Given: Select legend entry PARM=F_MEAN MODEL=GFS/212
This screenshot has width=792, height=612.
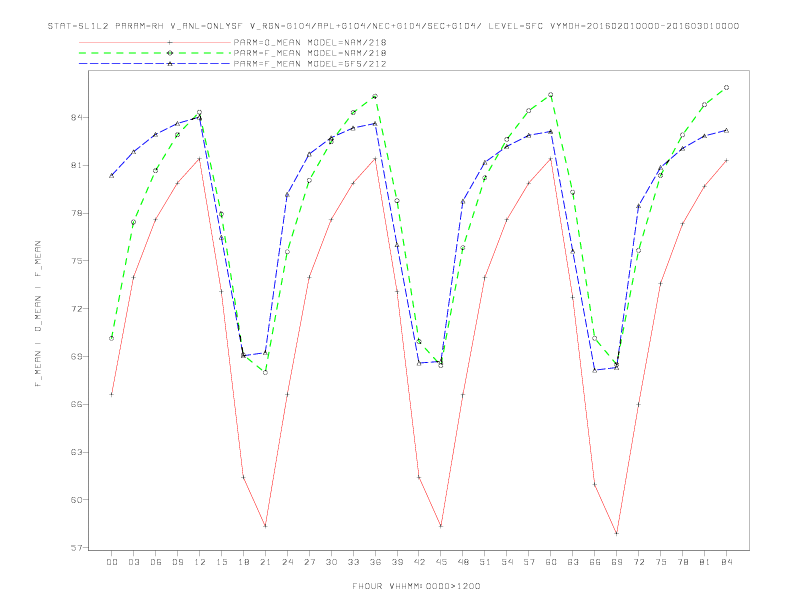Looking at the screenshot, I should click(310, 64).
